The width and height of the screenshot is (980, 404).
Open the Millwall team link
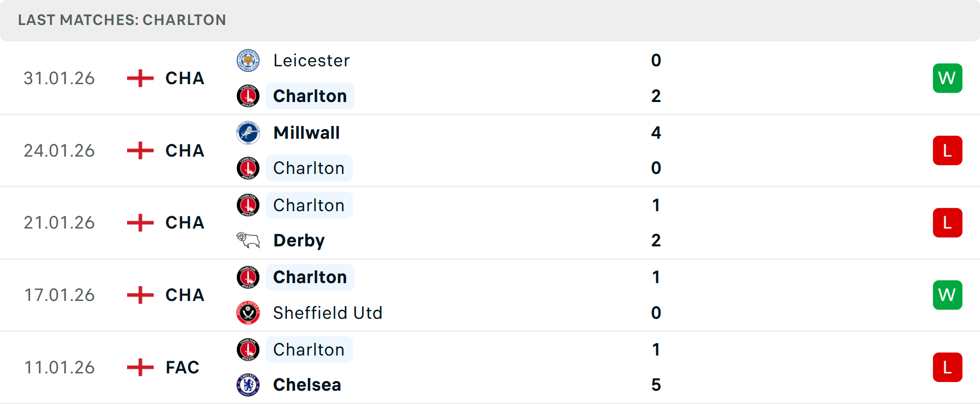(x=306, y=133)
